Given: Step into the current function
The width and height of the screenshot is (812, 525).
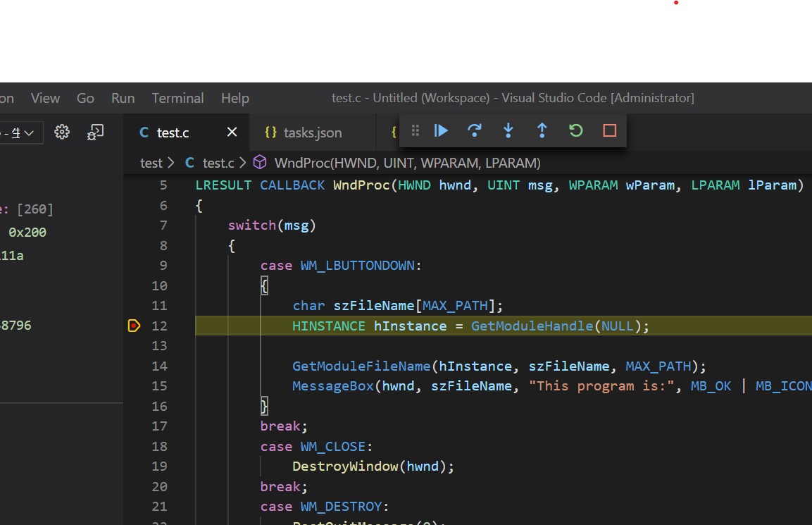Looking at the screenshot, I should click(x=508, y=130).
